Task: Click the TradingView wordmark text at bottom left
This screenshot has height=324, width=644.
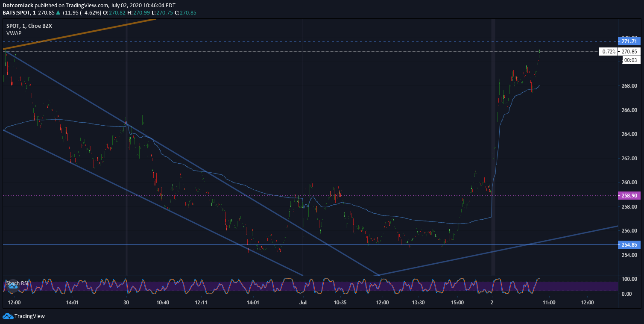Action: pos(29,316)
